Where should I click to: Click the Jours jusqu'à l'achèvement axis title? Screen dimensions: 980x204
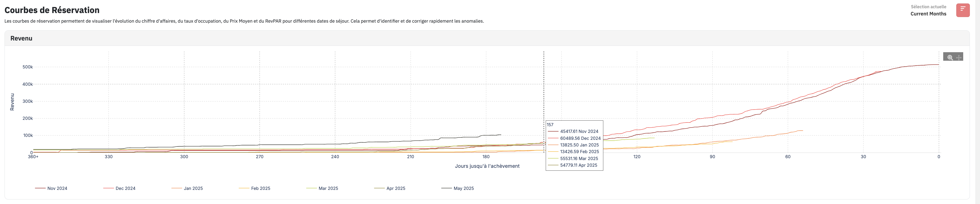point(487,166)
